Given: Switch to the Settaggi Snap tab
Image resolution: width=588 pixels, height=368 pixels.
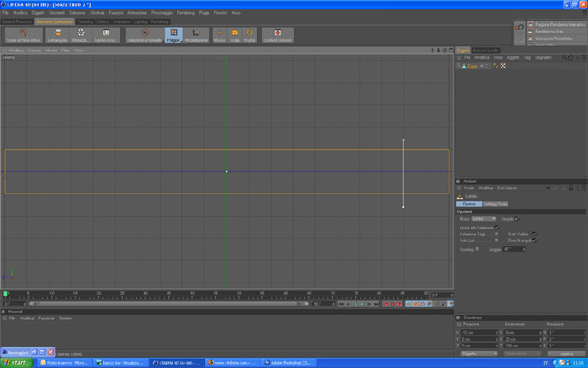Looking at the screenshot, I should [495, 204].
